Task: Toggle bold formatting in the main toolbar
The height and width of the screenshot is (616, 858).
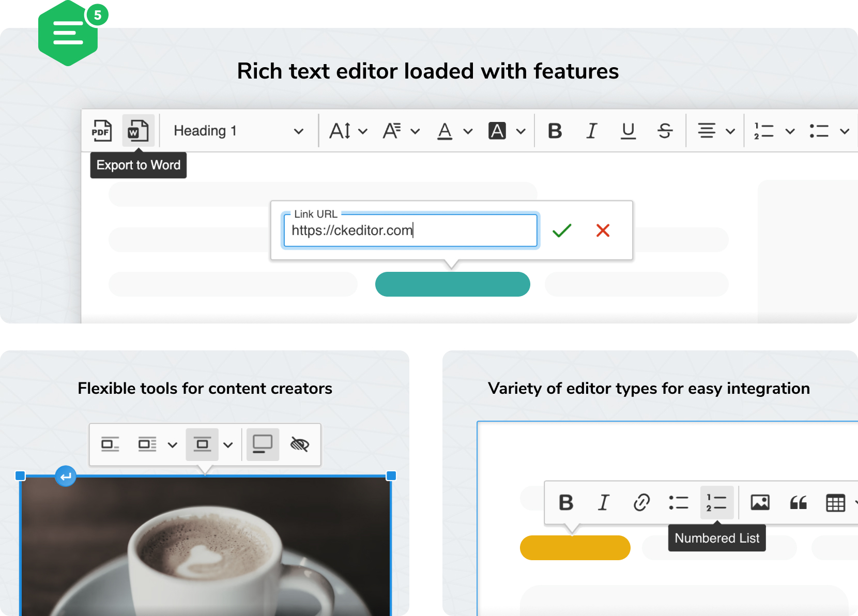Action: click(555, 130)
